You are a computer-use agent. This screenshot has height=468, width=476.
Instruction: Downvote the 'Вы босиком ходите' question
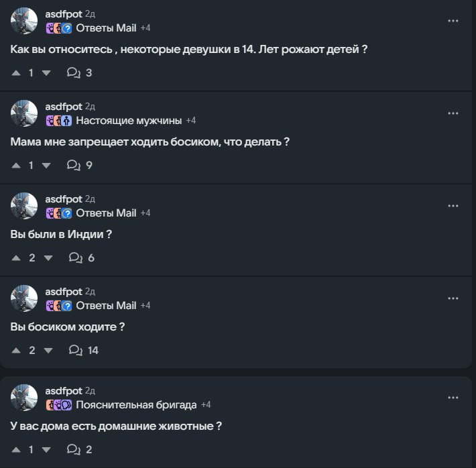[48, 351]
